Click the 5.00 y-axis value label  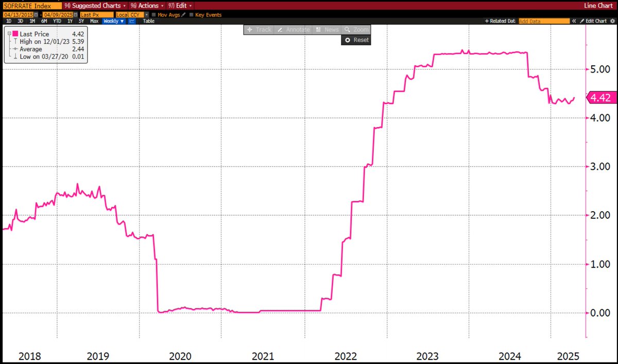point(600,68)
